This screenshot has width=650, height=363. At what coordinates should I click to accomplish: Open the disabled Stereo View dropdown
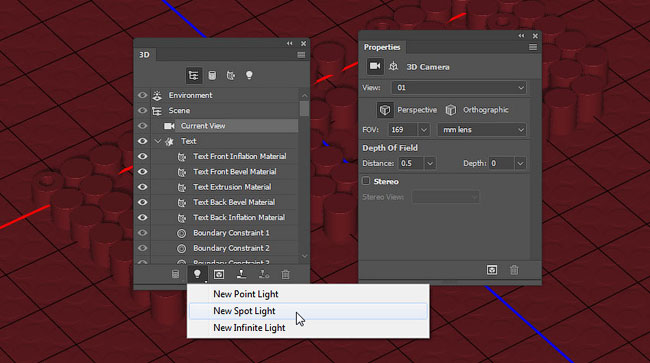point(446,197)
